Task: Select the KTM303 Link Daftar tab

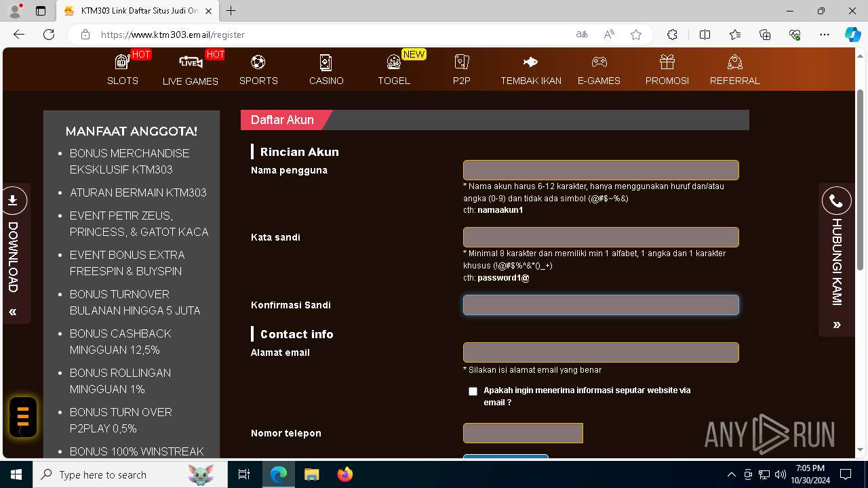Action: coord(138,11)
